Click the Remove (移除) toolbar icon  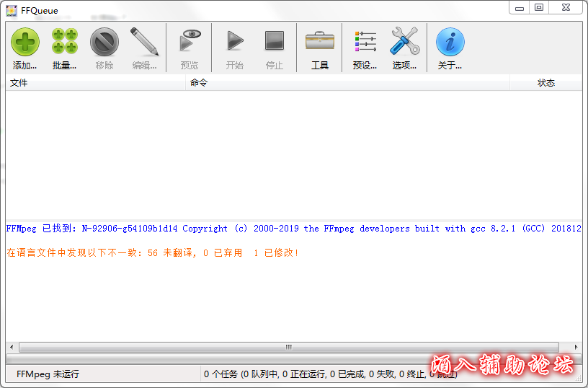point(104,42)
